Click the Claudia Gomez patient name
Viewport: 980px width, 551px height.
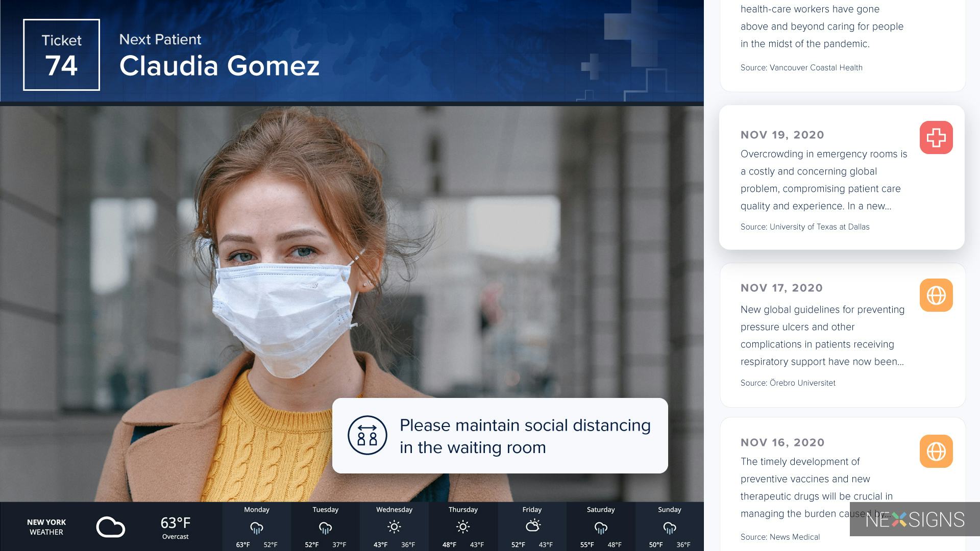tap(219, 66)
